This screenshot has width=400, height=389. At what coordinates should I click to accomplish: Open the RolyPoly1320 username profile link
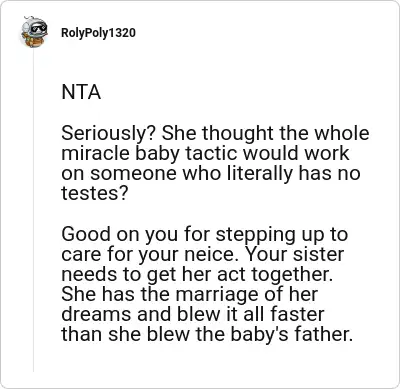pos(98,33)
